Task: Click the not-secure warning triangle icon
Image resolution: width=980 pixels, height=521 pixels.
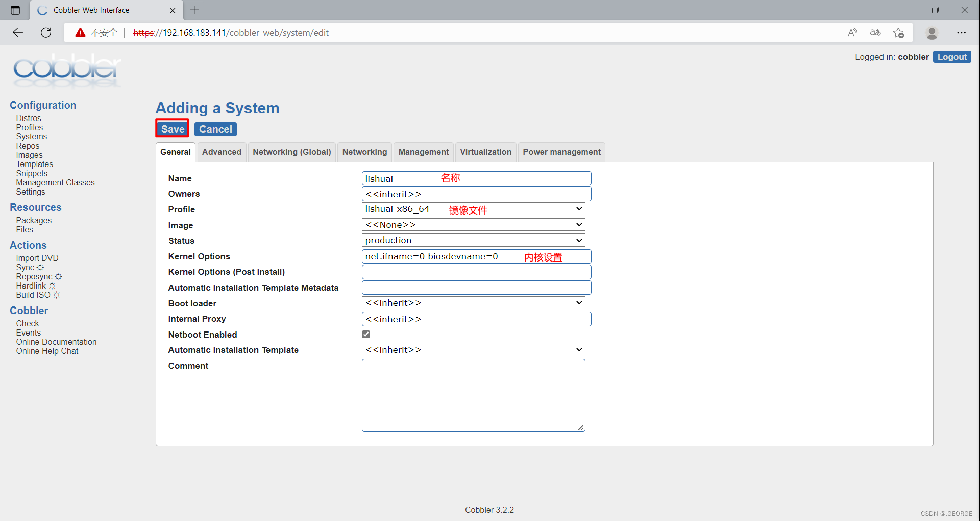Action: 80,33
